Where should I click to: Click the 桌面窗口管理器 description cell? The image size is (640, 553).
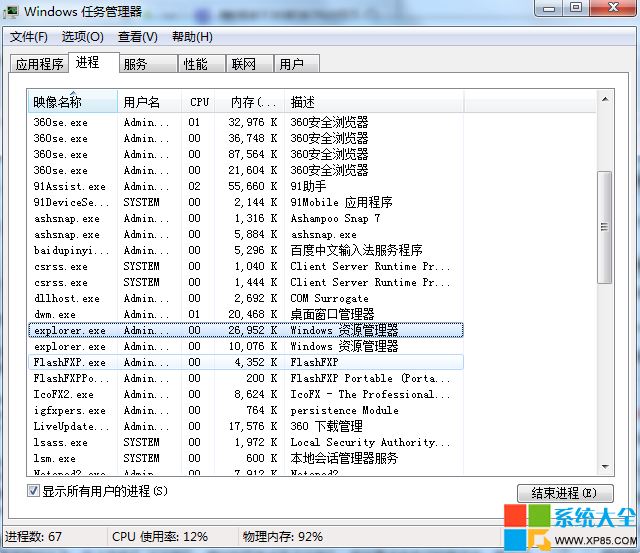point(332,314)
